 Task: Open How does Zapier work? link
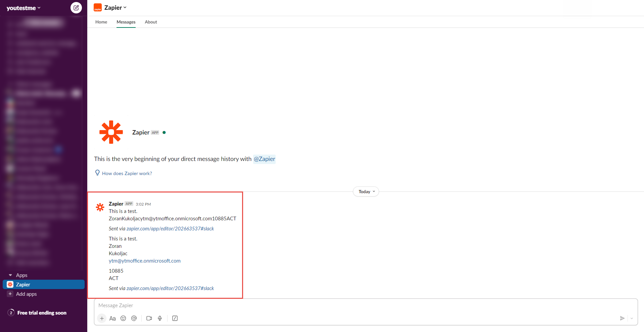tap(127, 173)
